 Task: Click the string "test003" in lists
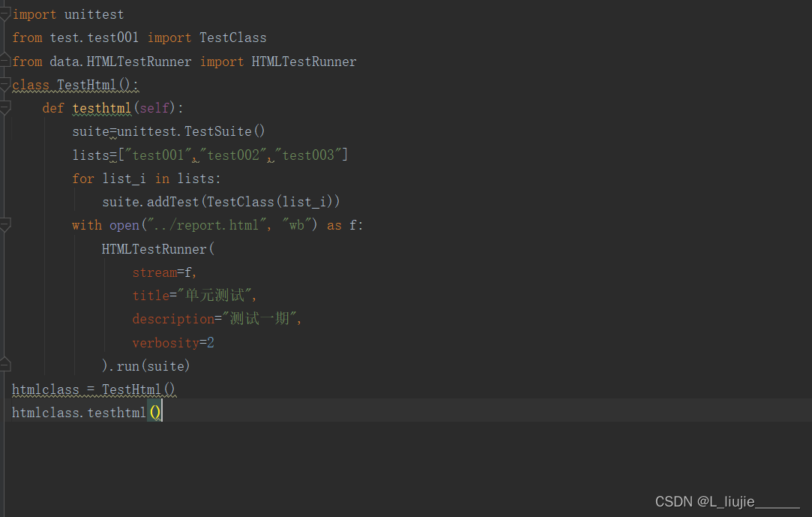click(x=309, y=155)
